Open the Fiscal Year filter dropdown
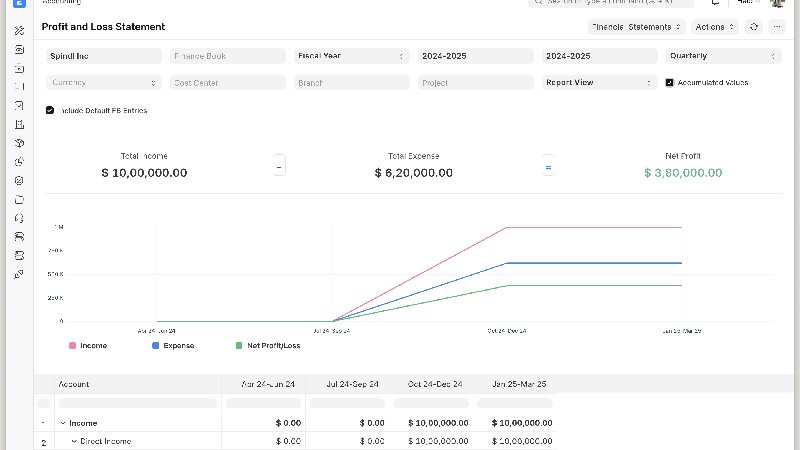Screen dimensions: 800x450 pos(352,56)
